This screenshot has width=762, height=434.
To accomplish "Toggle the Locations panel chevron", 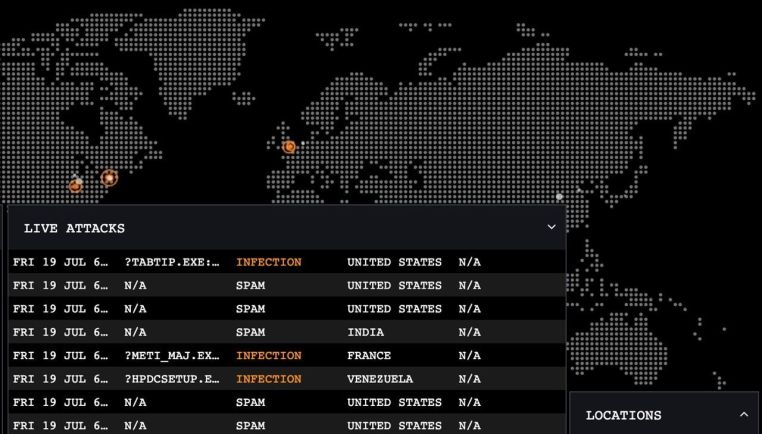I will pyautogui.click(x=743, y=414).
